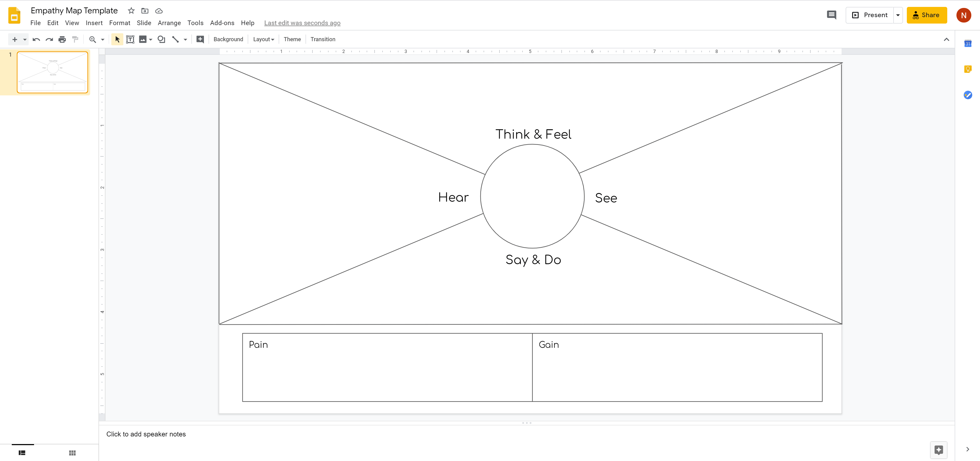This screenshot has height=461, width=980.
Task: Select slide 1 thumbnail in filmstrip
Action: point(52,72)
